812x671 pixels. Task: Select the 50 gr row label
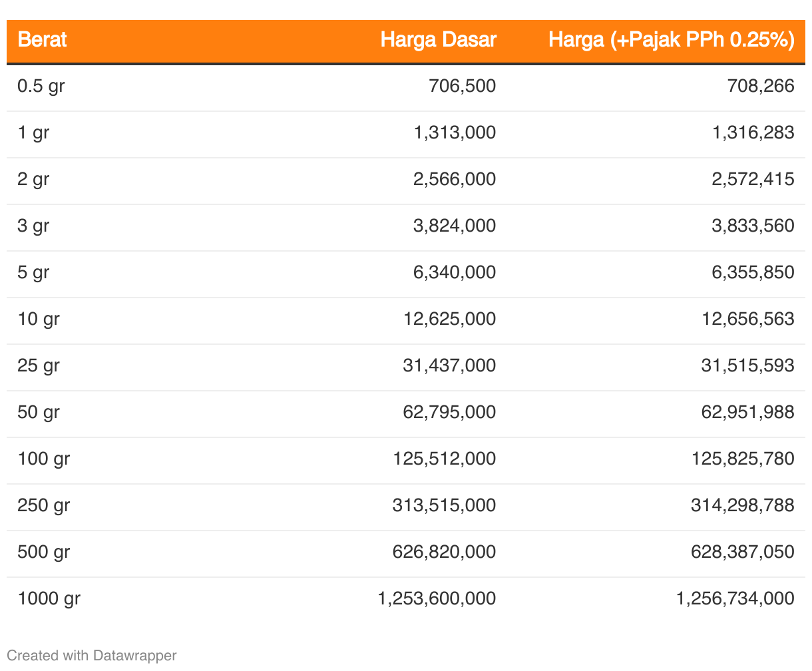(39, 413)
